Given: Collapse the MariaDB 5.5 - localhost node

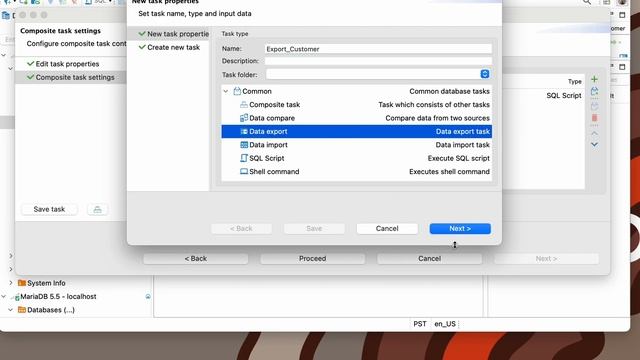Looking at the screenshot, I should pos(4,296).
